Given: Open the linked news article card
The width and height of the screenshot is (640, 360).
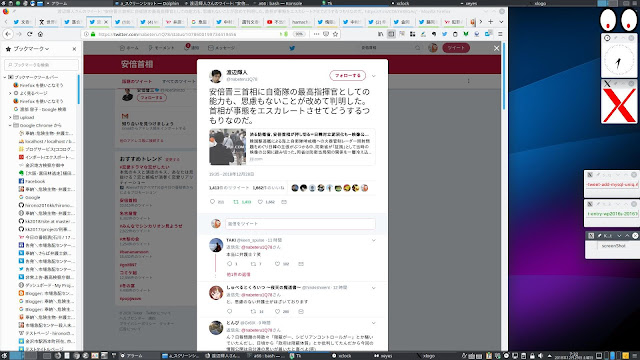Looking at the screenshot, I should [292, 147].
